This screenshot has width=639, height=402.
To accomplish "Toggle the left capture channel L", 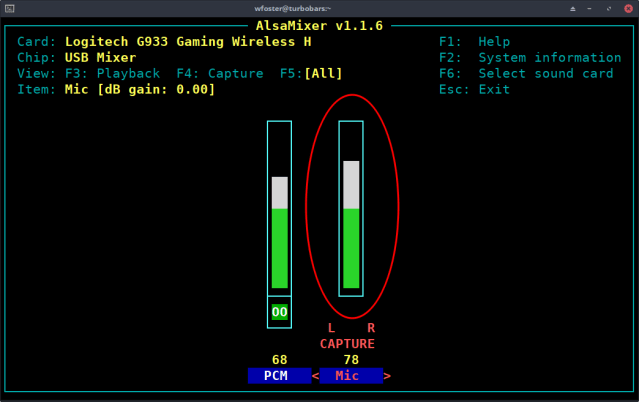I will click(331, 328).
